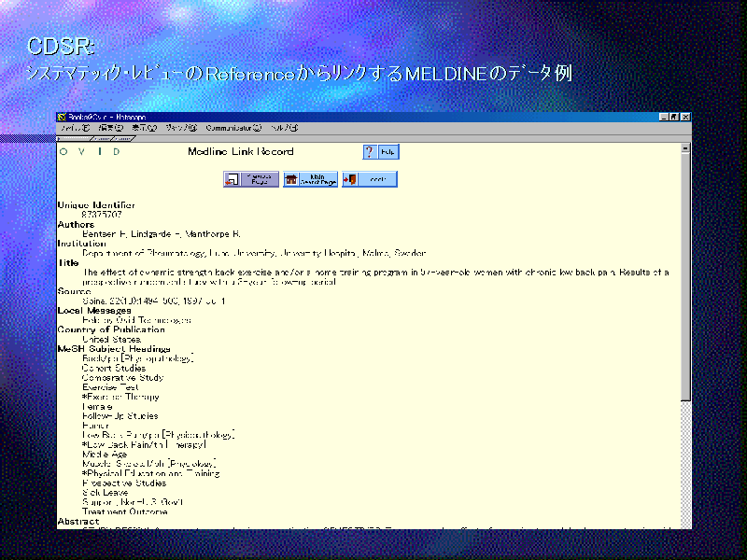The image size is (747, 560).
Task: Click the Medline Link Record heading
Action: coord(241,151)
